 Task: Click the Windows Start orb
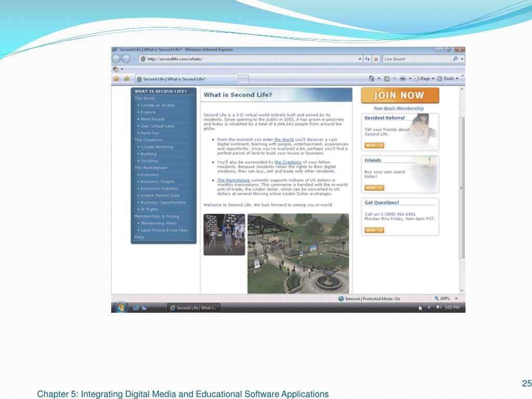point(121,308)
